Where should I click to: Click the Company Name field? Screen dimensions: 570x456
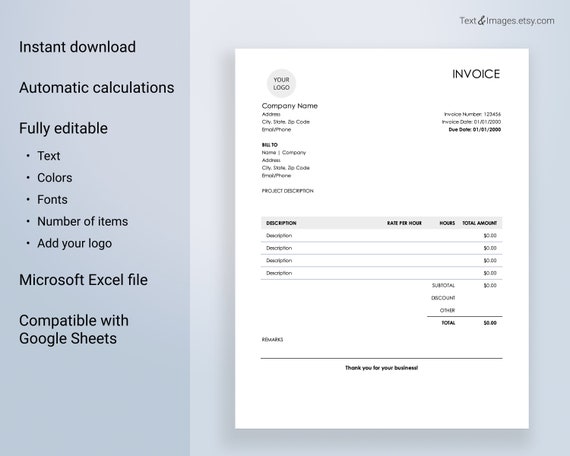(290, 106)
